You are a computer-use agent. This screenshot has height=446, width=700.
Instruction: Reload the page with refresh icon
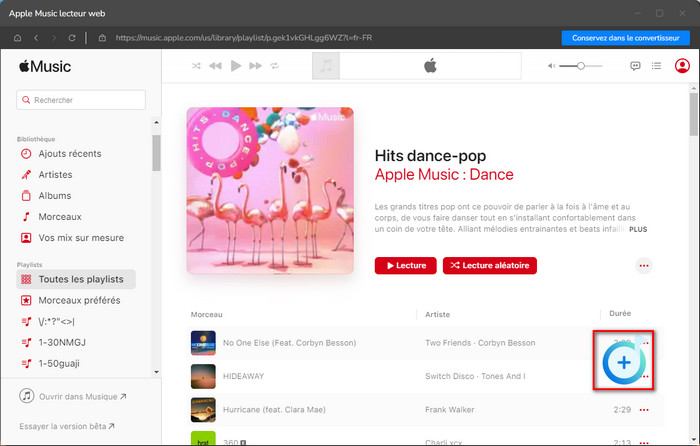coord(72,38)
